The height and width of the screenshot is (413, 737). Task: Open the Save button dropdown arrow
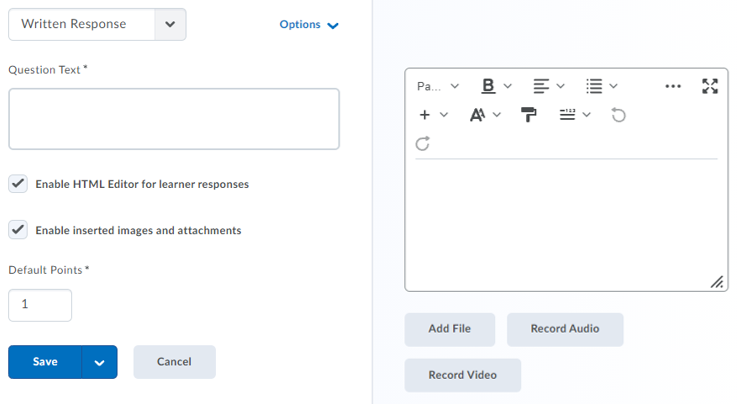[100, 362]
